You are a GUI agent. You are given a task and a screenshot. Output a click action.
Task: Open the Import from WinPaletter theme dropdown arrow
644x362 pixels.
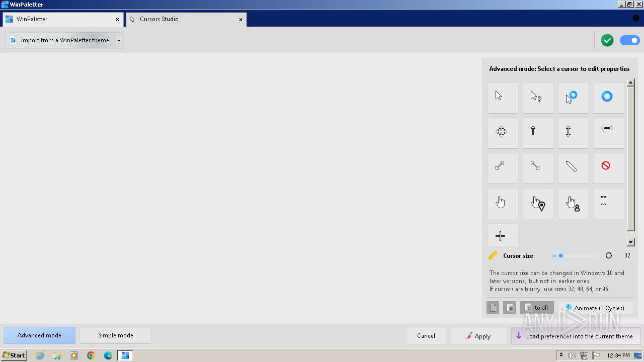coord(119,40)
